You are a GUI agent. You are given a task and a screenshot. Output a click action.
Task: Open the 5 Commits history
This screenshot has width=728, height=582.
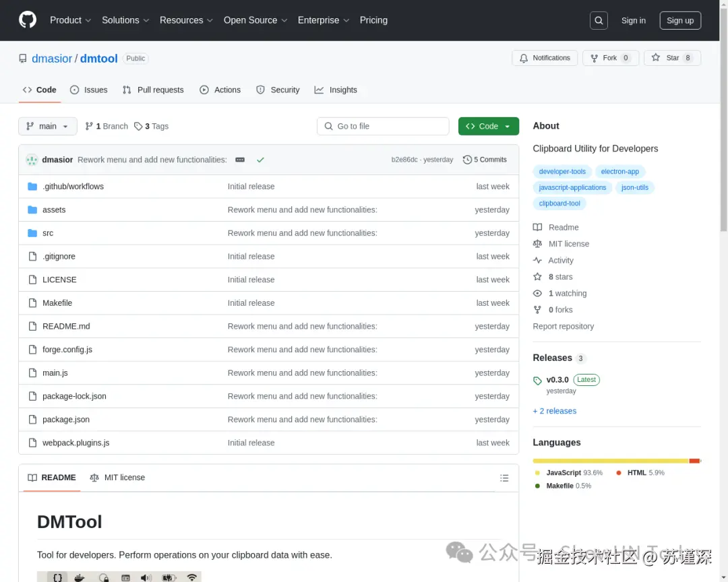click(485, 160)
